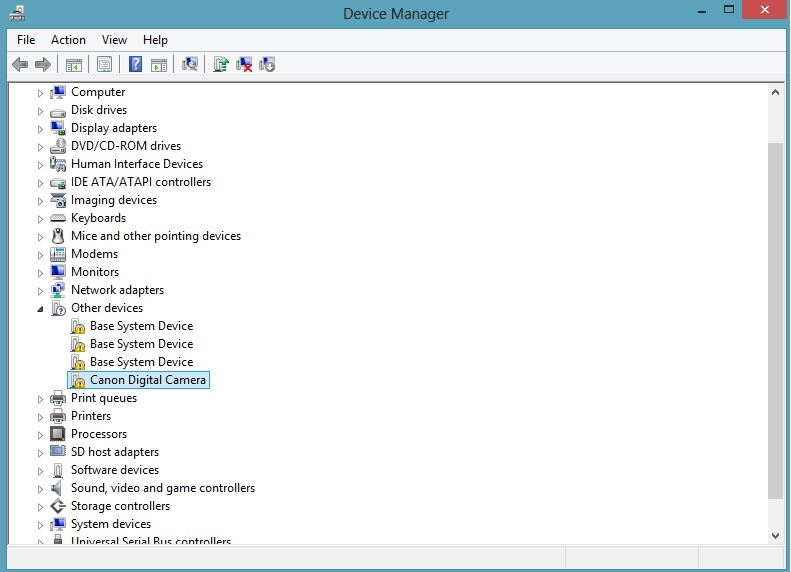The image size is (791, 572).
Task: Select the Imaging devices category
Action: pyautogui.click(x=113, y=200)
